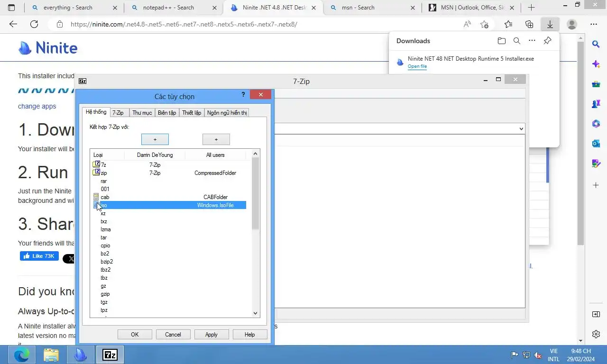Toggle Read aloud in the address bar

pos(467,24)
